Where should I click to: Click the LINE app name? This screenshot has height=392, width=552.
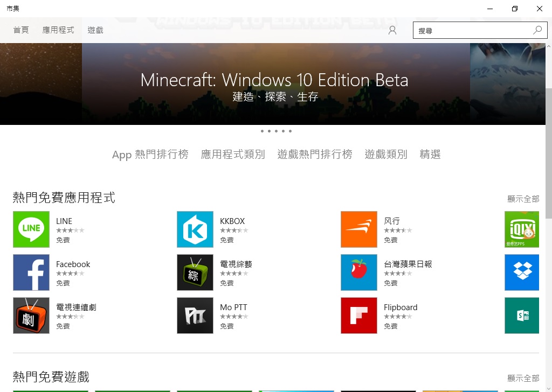pos(64,221)
